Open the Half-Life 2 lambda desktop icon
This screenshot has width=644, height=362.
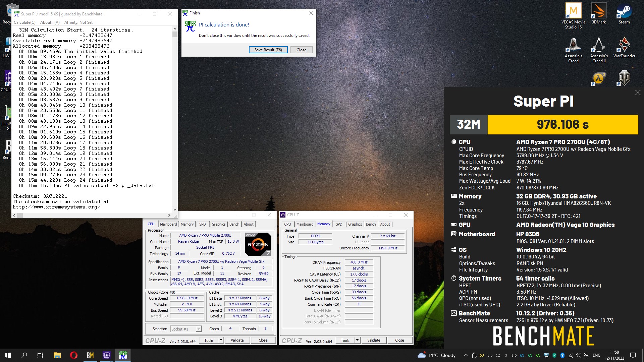tap(599, 79)
